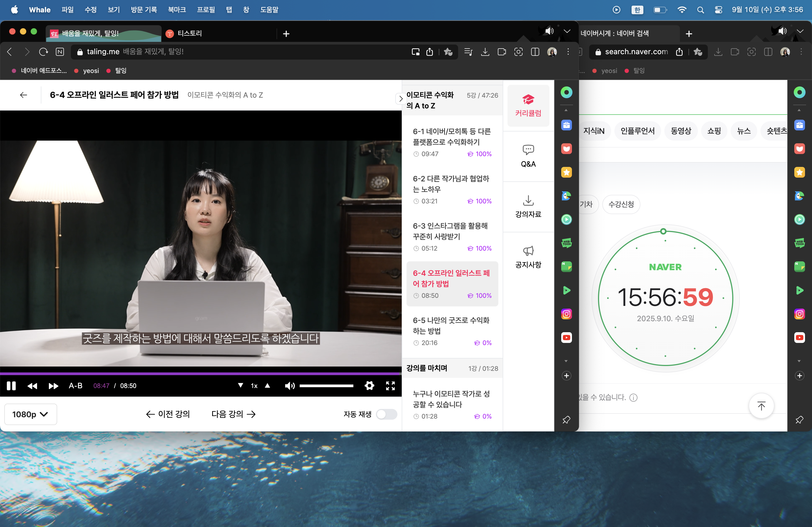The height and width of the screenshot is (527, 812).
Task: Open the 공지사항 announcements panel
Action: point(528,257)
